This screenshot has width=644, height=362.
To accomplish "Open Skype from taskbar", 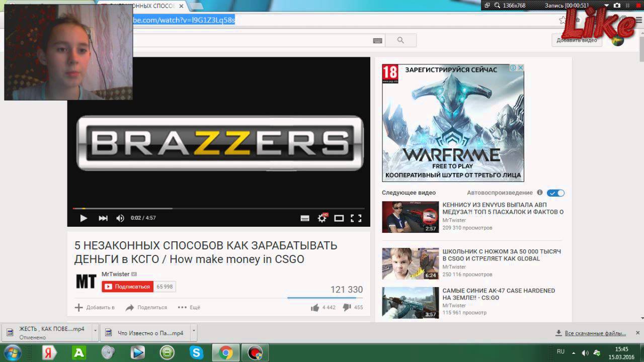I will 197,353.
